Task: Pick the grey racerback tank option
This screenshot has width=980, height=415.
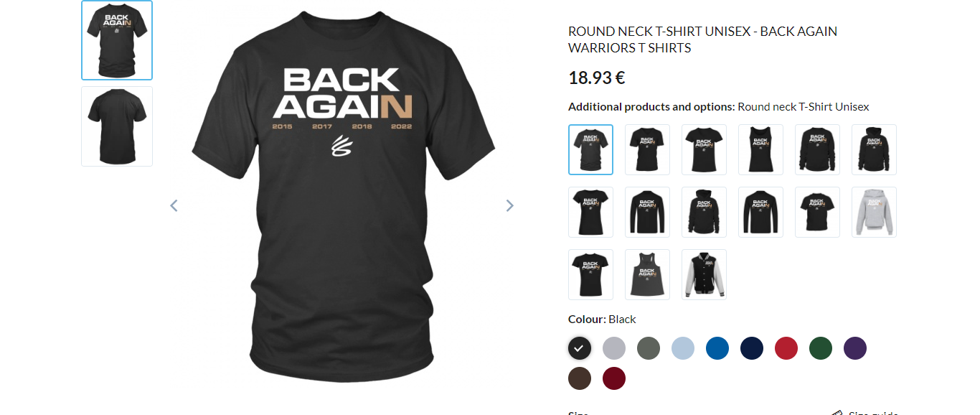Action: 647,274
